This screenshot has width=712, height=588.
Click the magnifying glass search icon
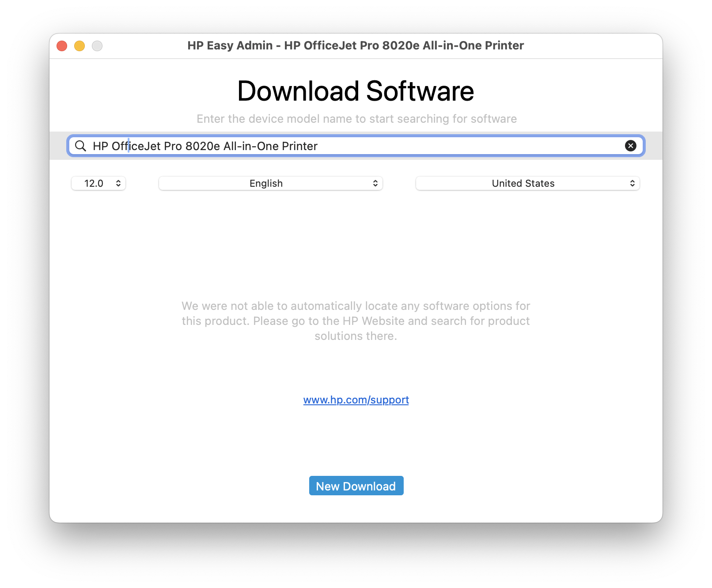(80, 146)
